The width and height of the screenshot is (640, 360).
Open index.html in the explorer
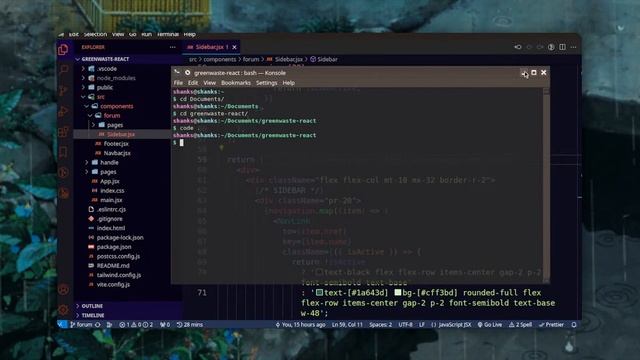[111, 228]
